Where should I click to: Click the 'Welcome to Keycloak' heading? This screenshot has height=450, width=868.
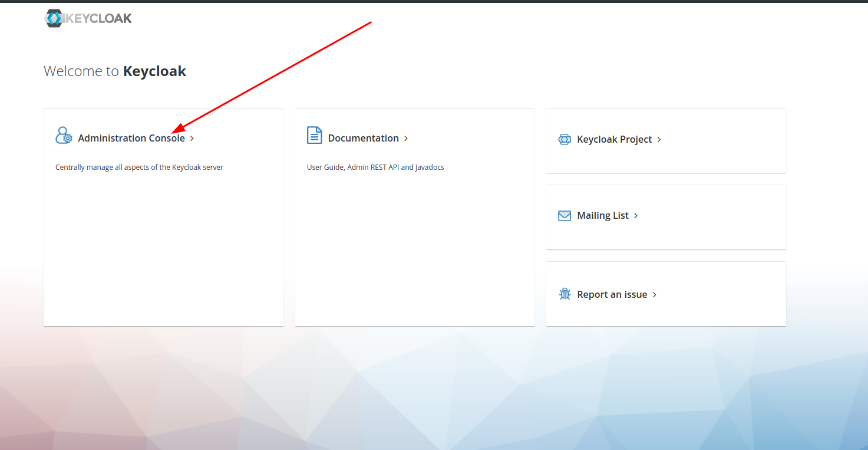pos(115,71)
